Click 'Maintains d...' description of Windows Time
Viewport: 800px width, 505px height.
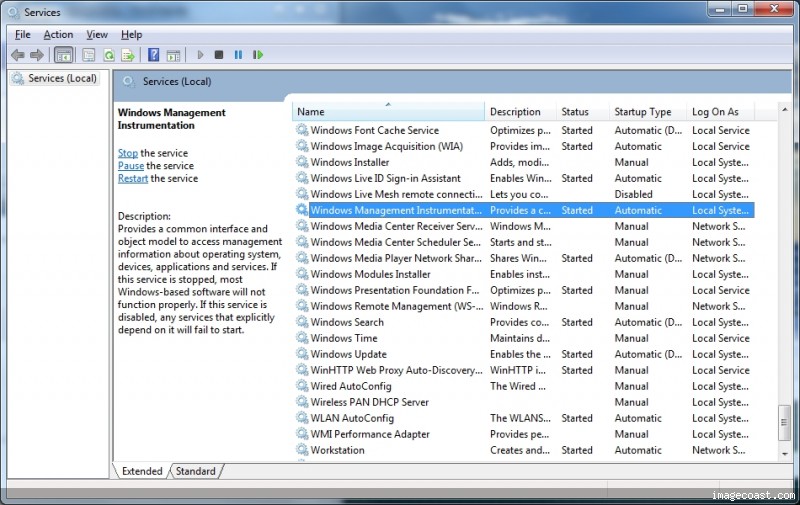[520, 338]
